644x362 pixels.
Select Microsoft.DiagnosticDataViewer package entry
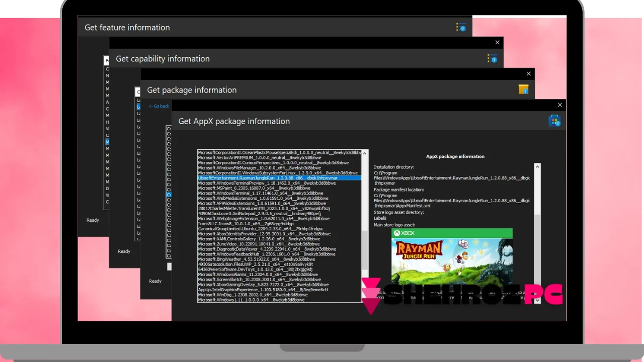(x=279, y=249)
